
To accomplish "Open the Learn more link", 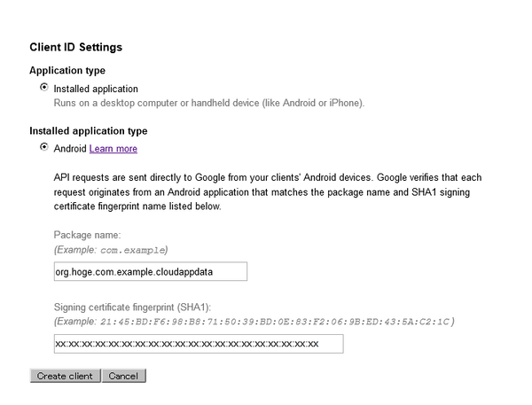I will click(113, 149).
